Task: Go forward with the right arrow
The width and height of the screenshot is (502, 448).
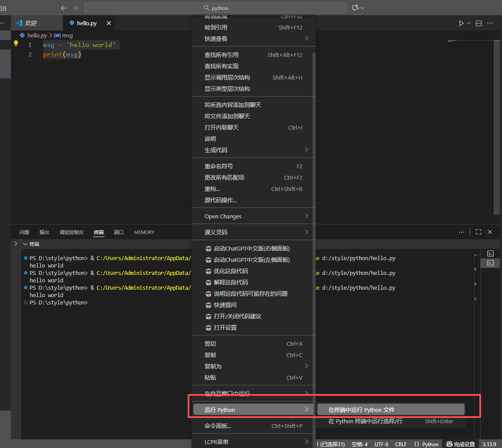Action: pyautogui.click(x=75, y=8)
